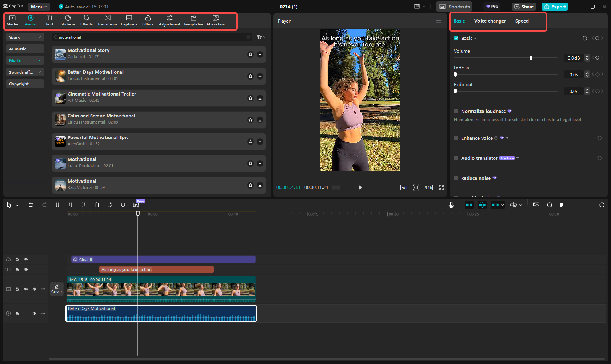Download the Motivational Story track
Viewport: 611px width, 364px height.
[260, 54]
